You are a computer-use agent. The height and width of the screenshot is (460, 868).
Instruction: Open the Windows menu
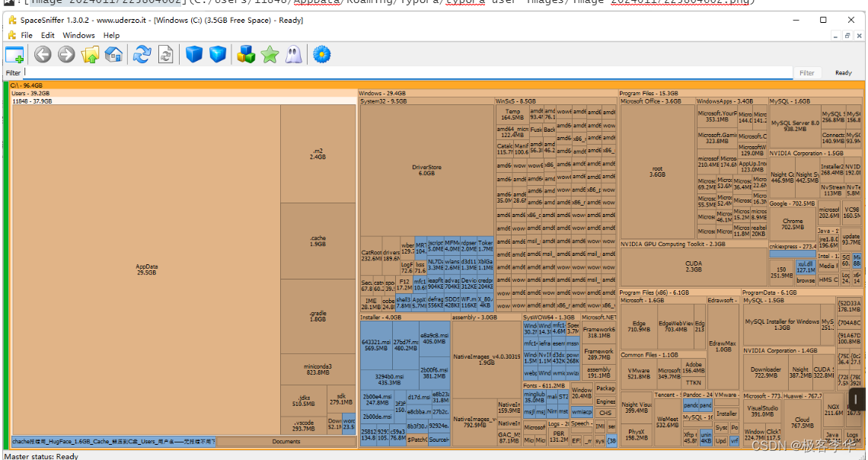click(x=78, y=35)
